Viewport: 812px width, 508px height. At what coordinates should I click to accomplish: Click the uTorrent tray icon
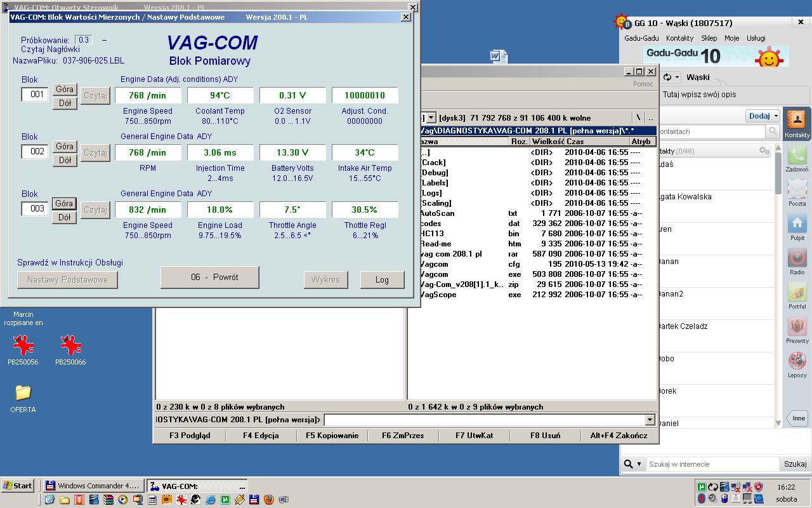click(701, 487)
